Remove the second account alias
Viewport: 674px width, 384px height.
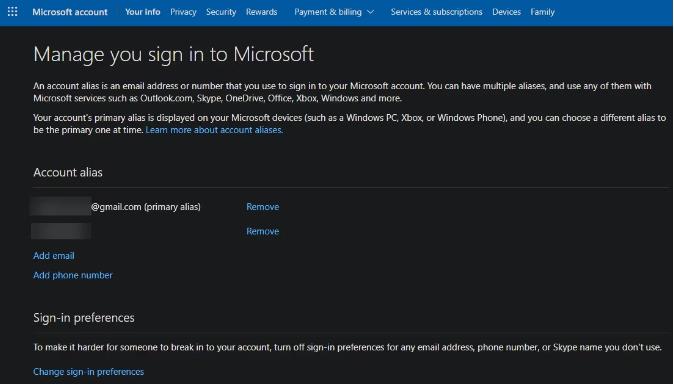(x=263, y=231)
